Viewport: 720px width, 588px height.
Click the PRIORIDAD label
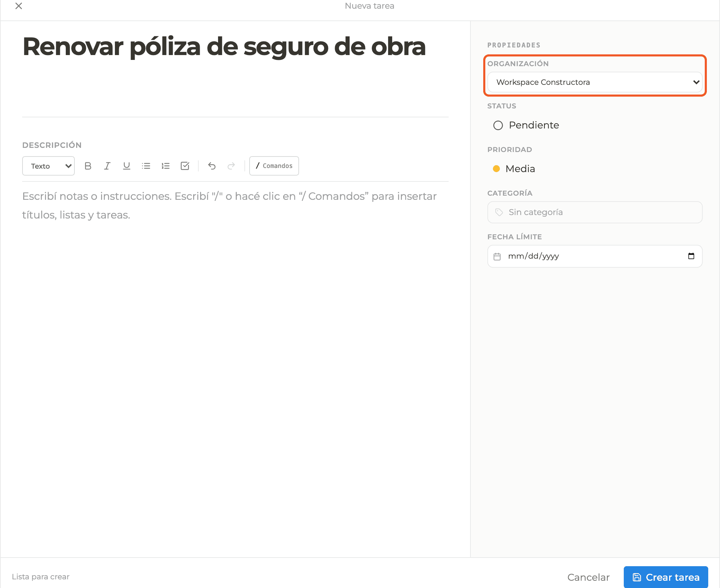pos(510,150)
